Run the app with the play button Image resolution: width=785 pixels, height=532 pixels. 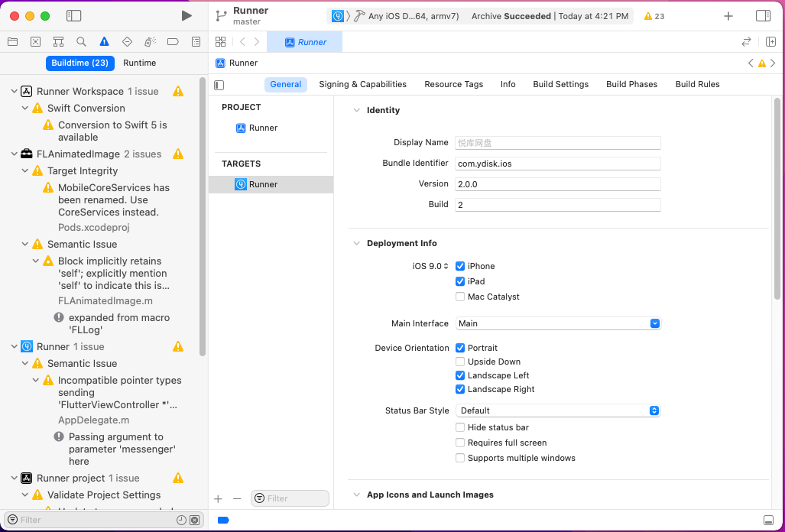pyautogui.click(x=186, y=15)
